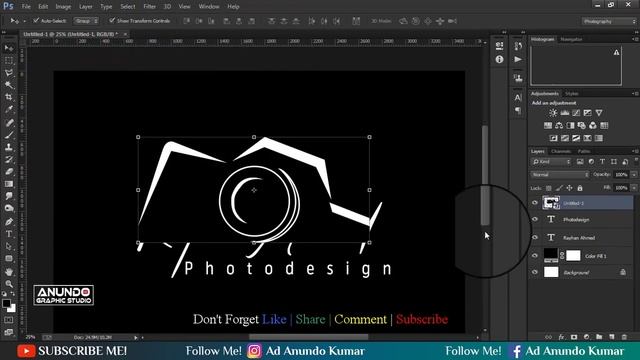This screenshot has width=640, height=360.
Task: Click the vertical canvas scrollbar
Action: click(485, 176)
